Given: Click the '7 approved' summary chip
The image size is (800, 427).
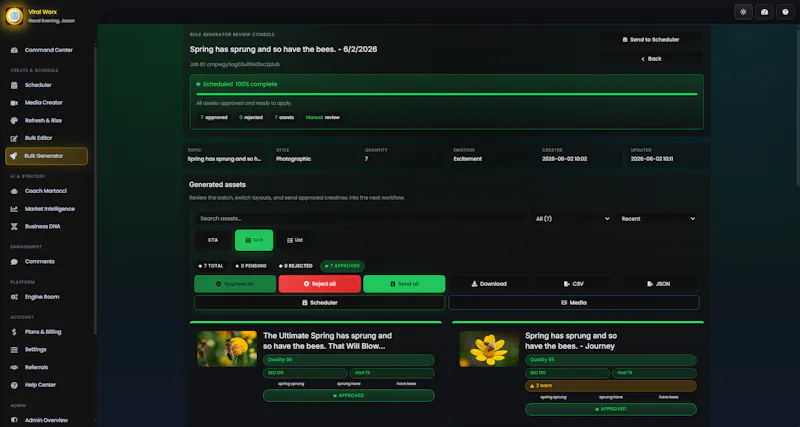Looking at the screenshot, I should [214, 117].
